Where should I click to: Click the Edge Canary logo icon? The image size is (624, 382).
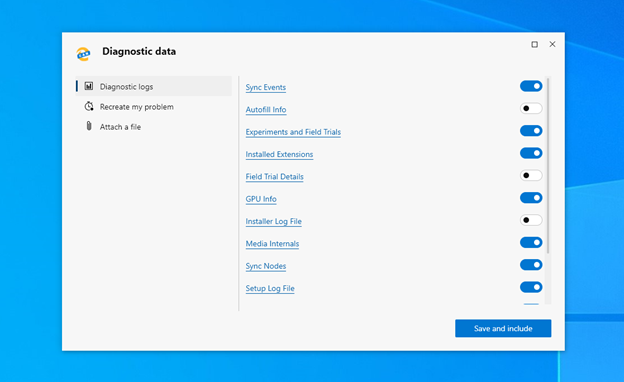[84, 53]
